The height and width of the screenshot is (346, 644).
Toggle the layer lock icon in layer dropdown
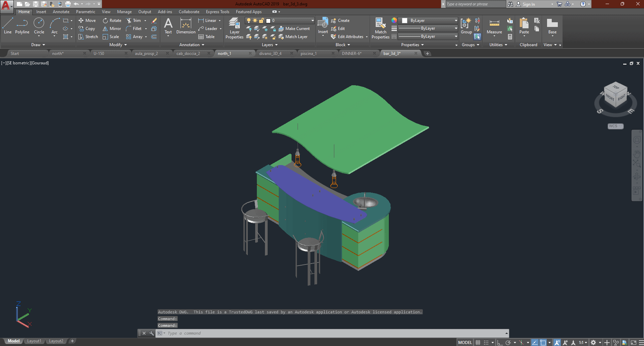(x=261, y=21)
